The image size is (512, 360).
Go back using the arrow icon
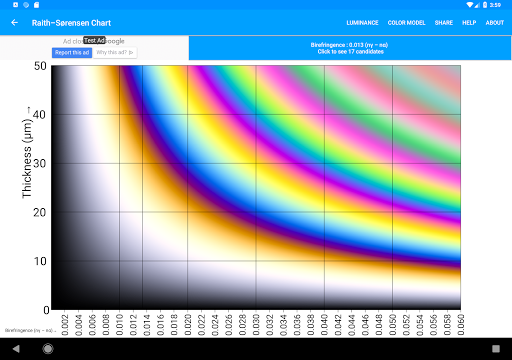[14, 23]
